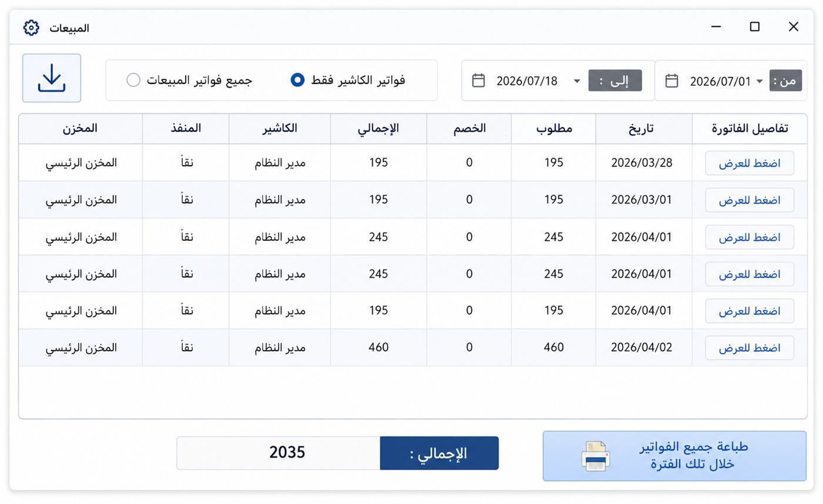
Task: Click the calendar icon in the 'من' date field
Action: [x=672, y=80]
